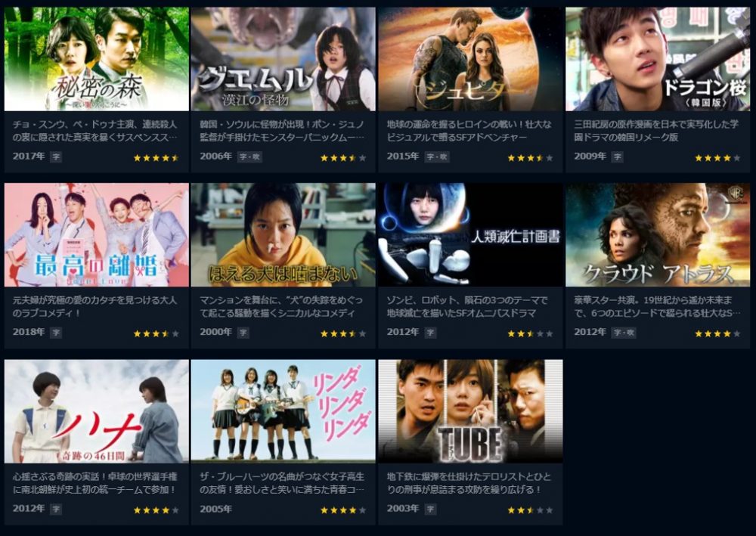
Task: Click the 字・吹 badge under ジュピター
Action: click(437, 156)
